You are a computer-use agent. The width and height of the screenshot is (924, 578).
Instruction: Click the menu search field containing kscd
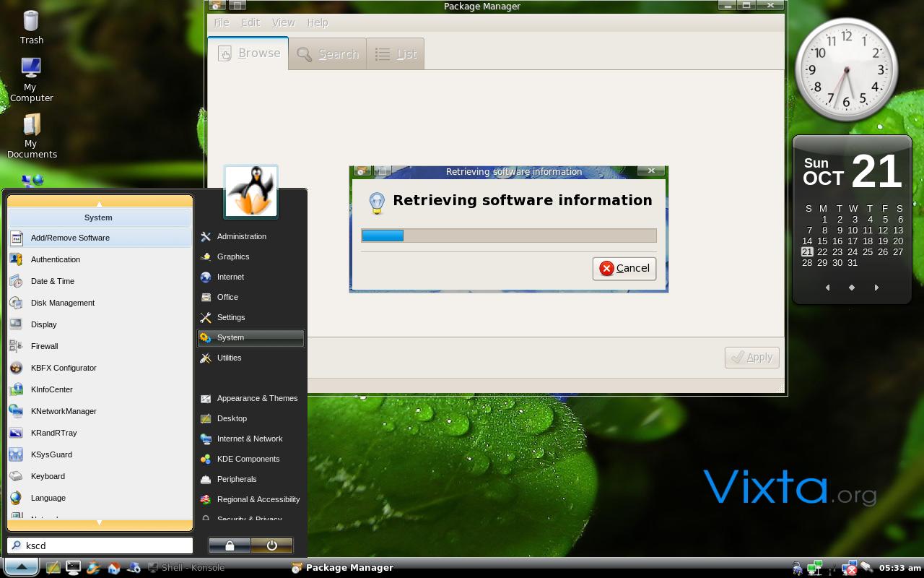click(100, 545)
